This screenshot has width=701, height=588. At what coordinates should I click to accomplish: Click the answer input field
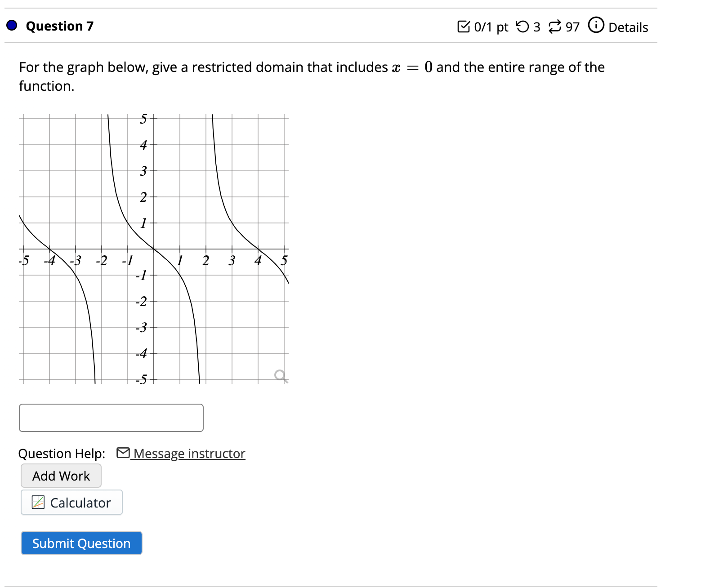(x=111, y=418)
